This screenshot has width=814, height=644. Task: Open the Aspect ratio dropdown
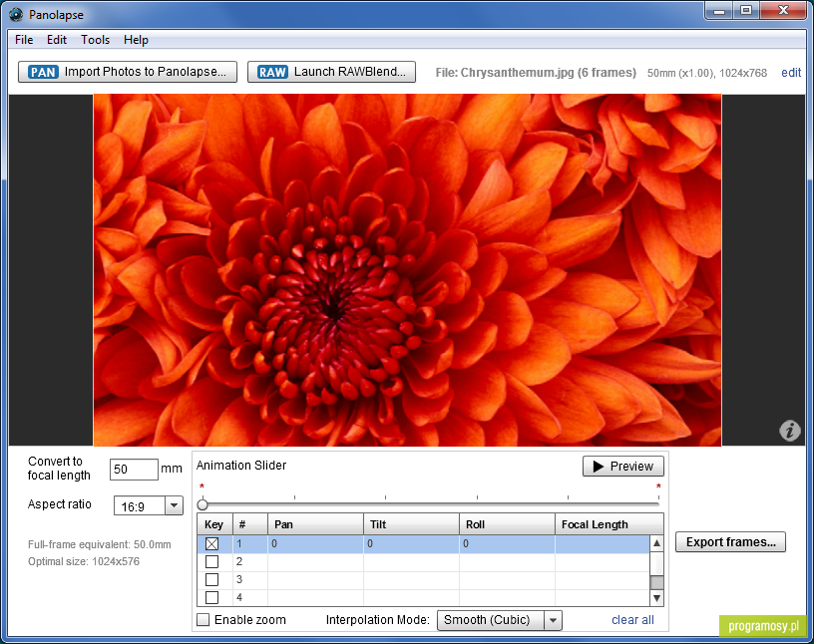pyautogui.click(x=149, y=506)
